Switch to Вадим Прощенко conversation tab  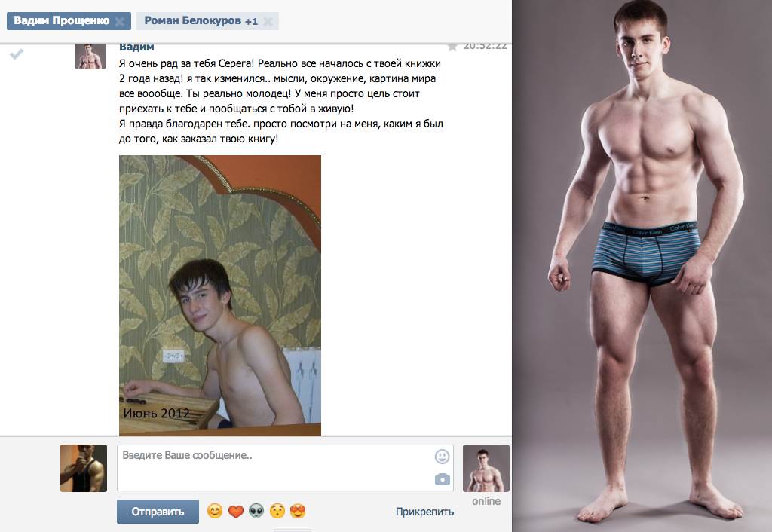pyautogui.click(x=62, y=20)
